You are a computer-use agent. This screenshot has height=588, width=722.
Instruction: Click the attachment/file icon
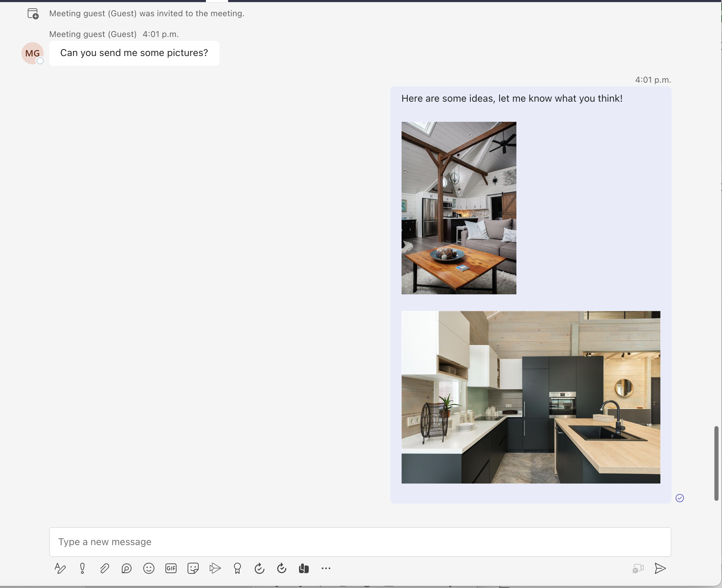click(104, 568)
